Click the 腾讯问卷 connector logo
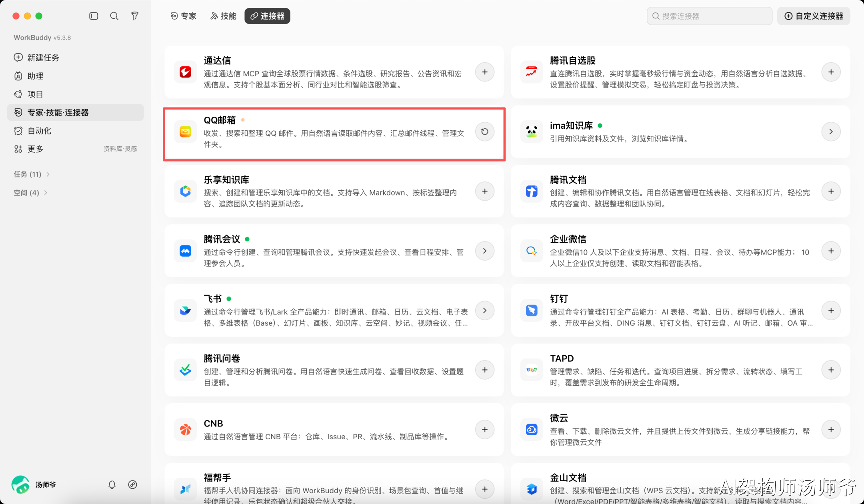The image size is (864, 504). pos(185,370)
